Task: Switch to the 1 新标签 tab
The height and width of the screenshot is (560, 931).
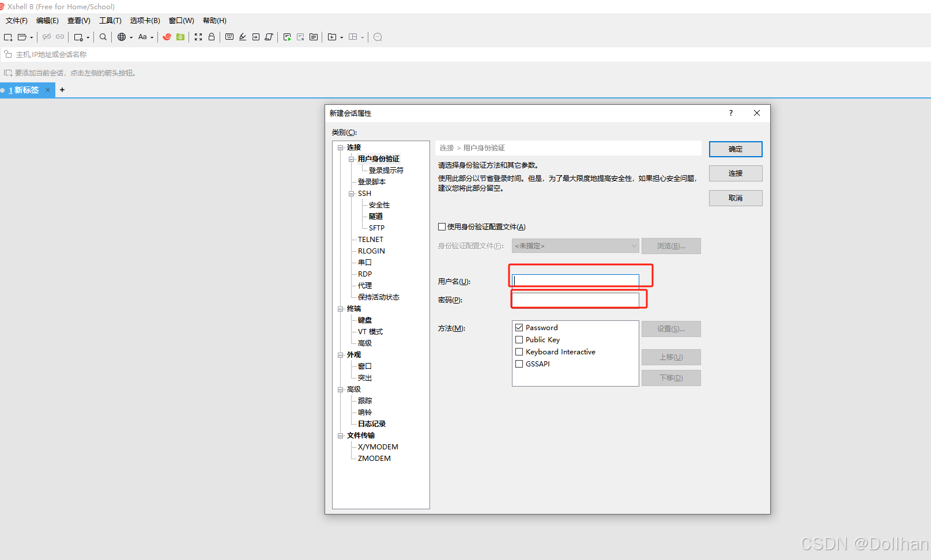Action: (25, 90)
